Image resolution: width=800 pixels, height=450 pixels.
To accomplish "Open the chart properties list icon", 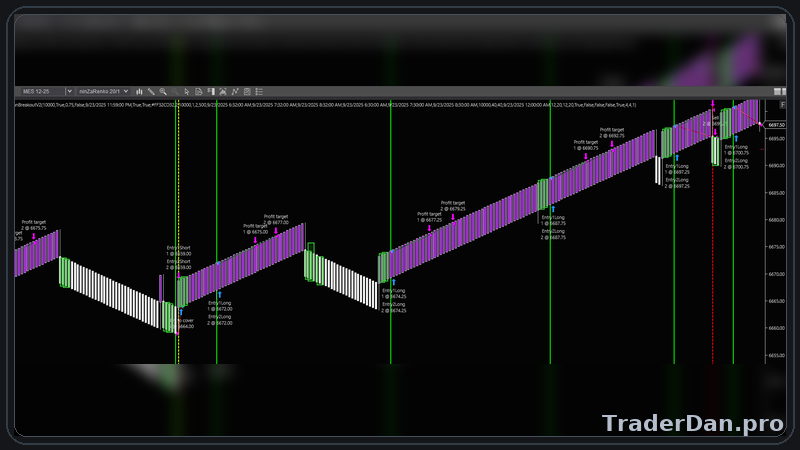I will pos(259,91).
